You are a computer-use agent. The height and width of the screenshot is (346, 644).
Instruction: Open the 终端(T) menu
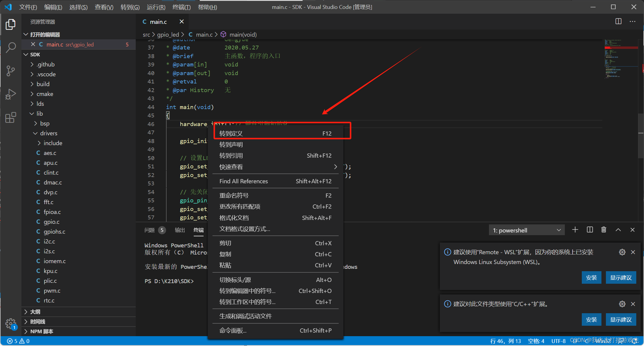tap(182, 7)
